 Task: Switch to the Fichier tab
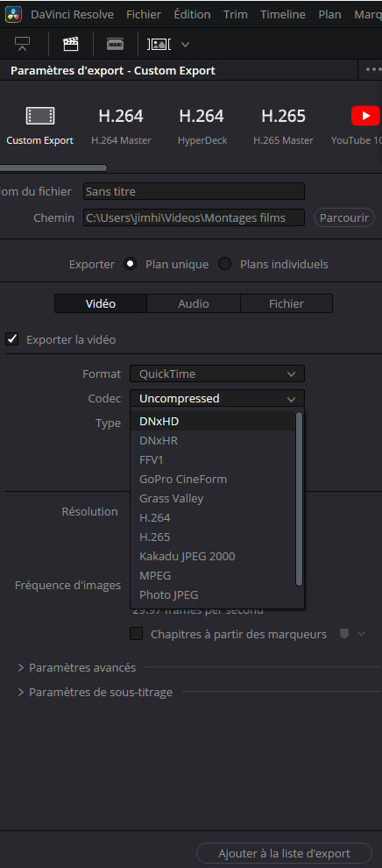(x=286, y=303)
